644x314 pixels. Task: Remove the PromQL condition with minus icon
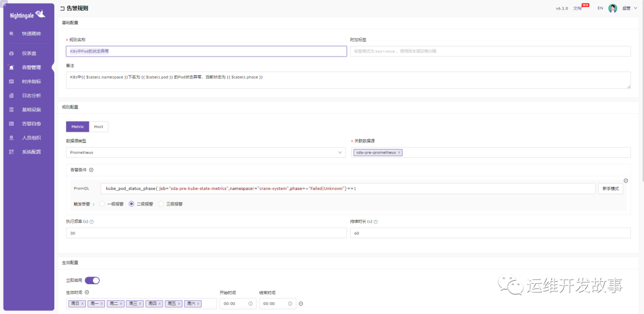[x=626, y=181]
